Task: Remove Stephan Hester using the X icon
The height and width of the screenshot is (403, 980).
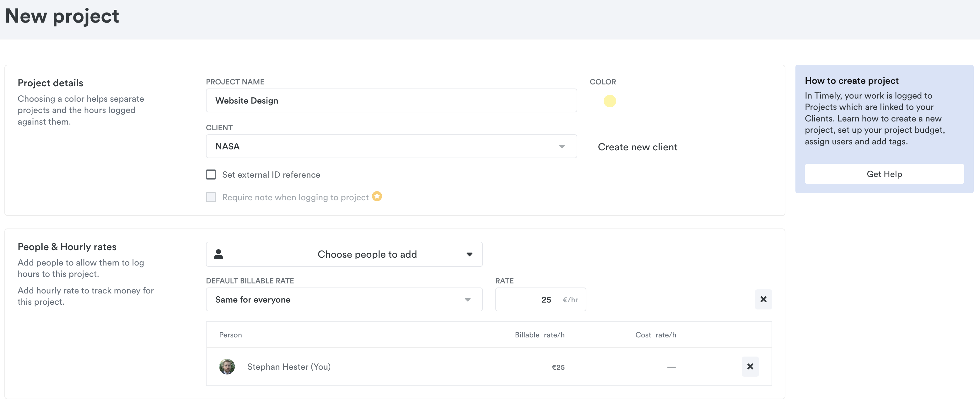Action: point(750,367)
